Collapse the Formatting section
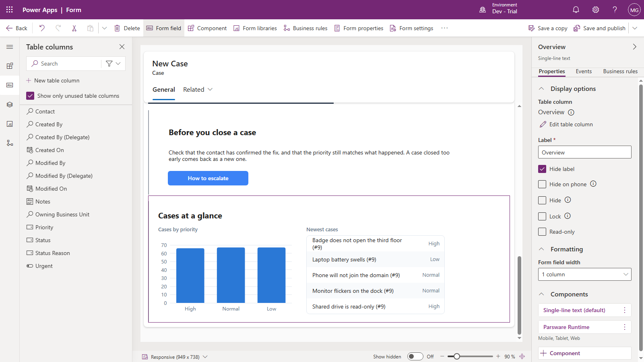644x362 pixels. (541, 249)
